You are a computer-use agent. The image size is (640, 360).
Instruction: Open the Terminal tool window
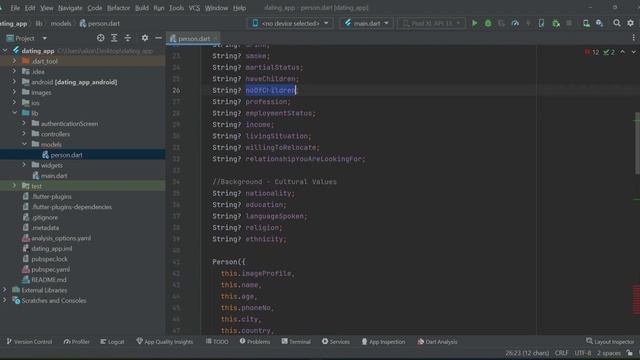click(296, 342)
